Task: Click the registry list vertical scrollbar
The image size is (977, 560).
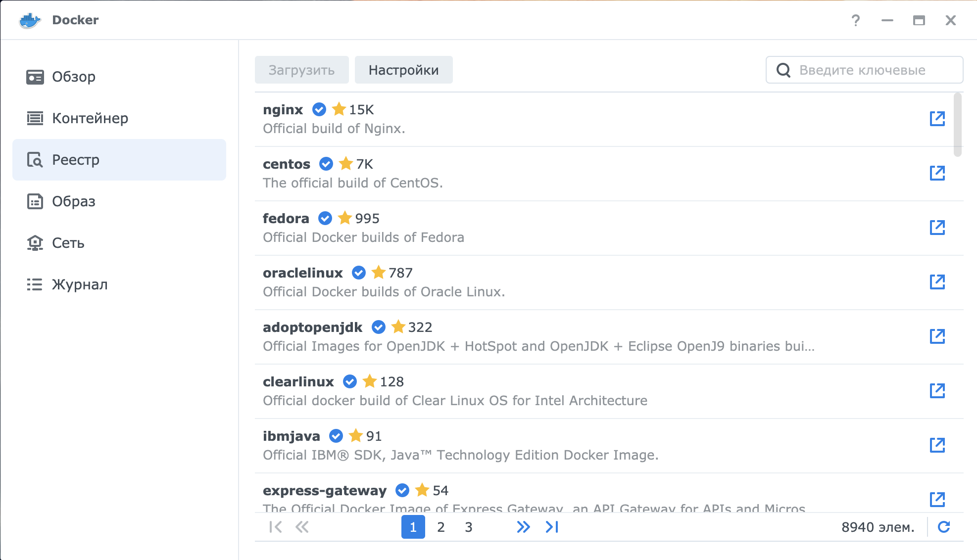Action: (x=958, y=125)
